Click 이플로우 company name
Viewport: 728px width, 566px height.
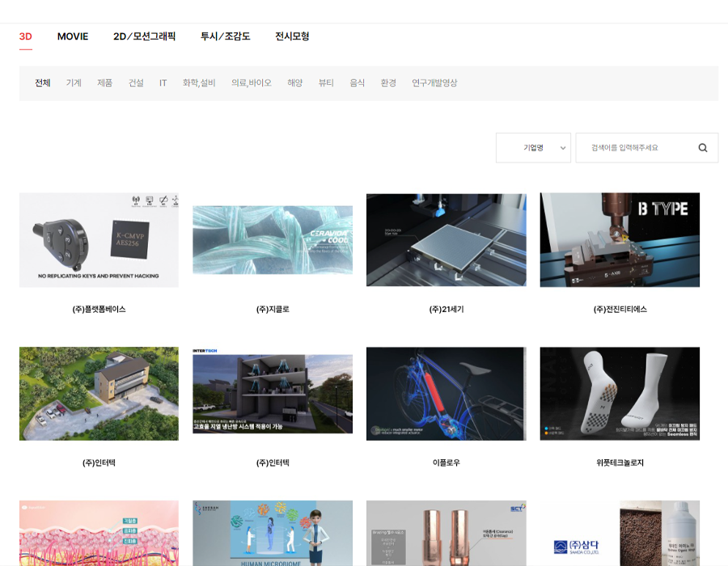tap(447, 463)
